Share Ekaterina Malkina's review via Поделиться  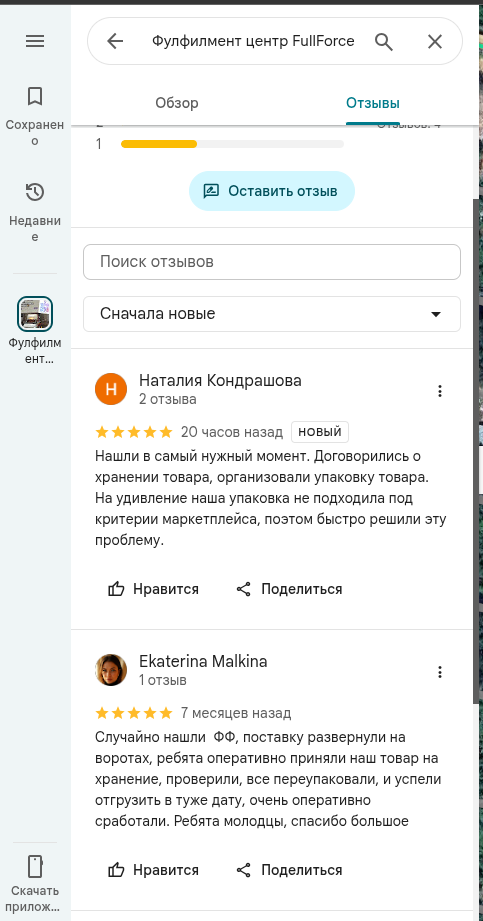(289, 870)
